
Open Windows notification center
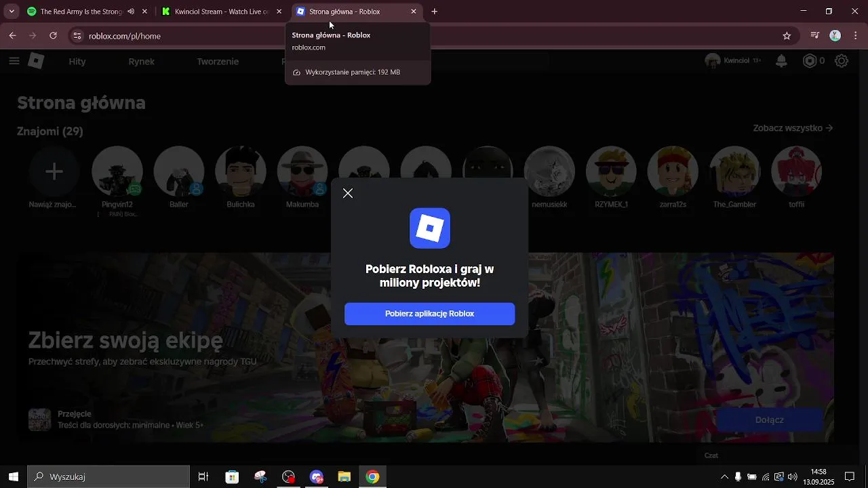point(849,476)
